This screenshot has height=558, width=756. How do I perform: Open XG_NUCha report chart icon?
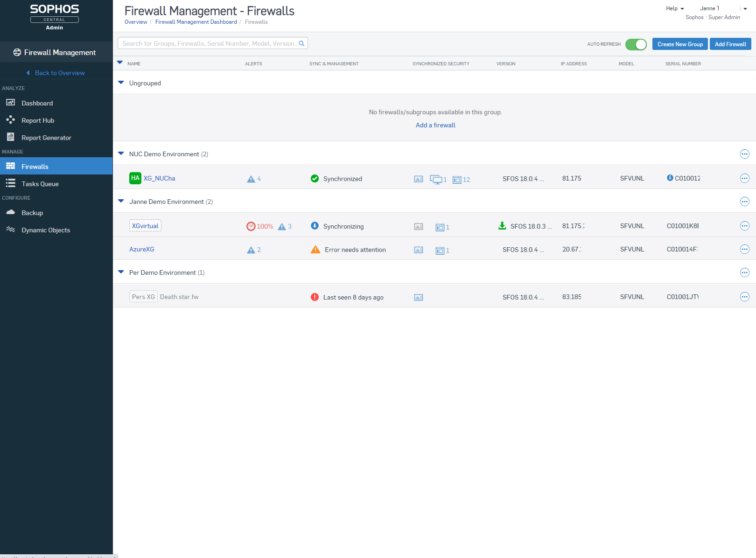419,179
